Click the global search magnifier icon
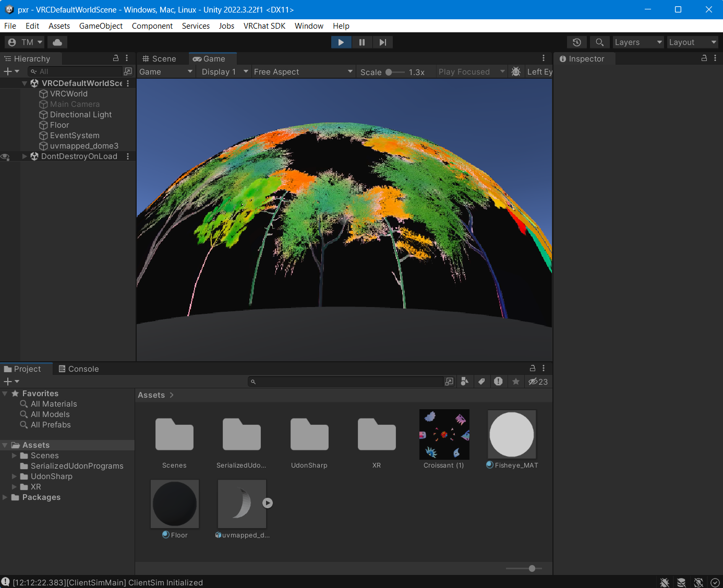723x588 pixels. click(x=600, y=42)
